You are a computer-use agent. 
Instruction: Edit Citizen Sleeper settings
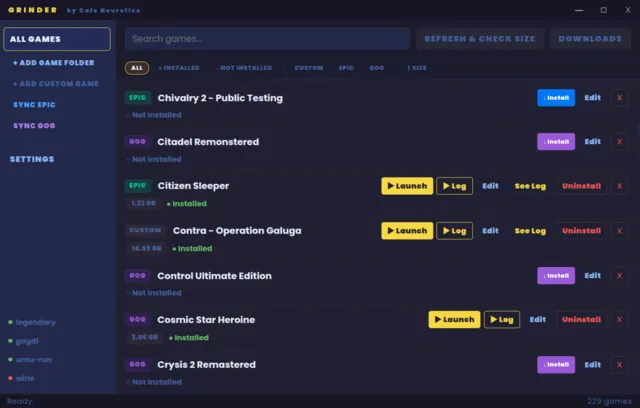(490, 186)
